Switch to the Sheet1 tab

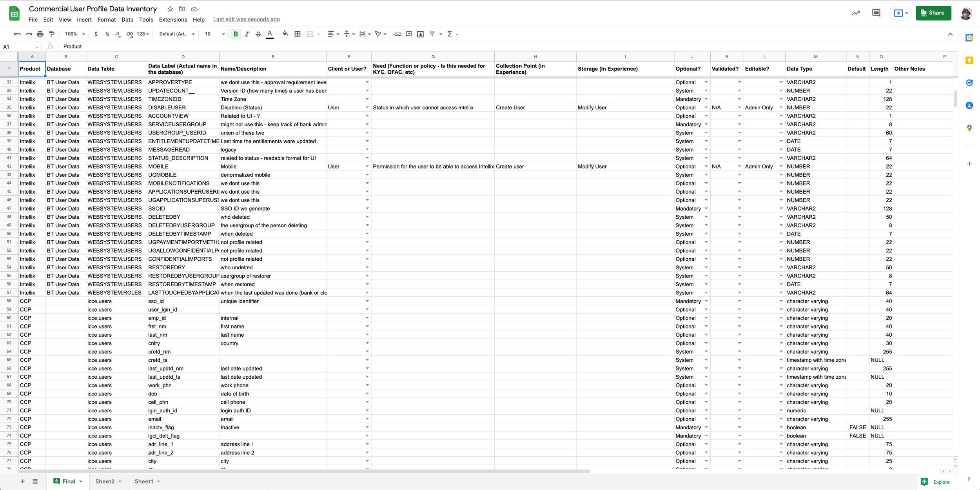[147, 481]
